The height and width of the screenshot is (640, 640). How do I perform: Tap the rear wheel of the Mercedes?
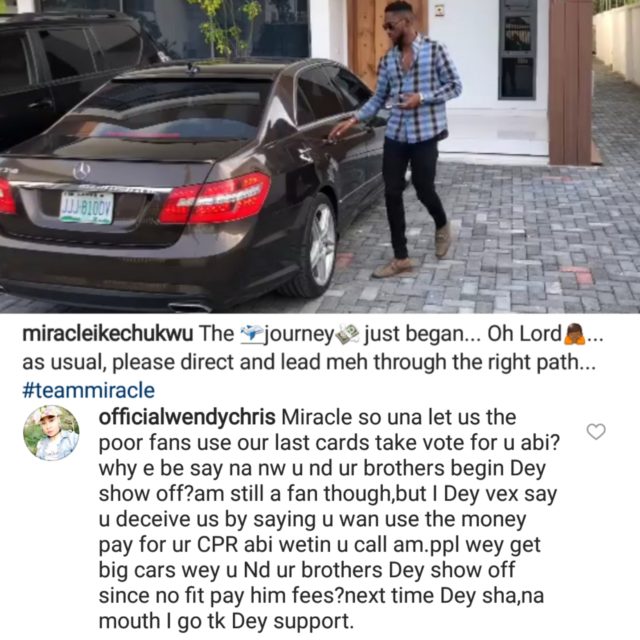pyautogui.click(x=314, y=244)
